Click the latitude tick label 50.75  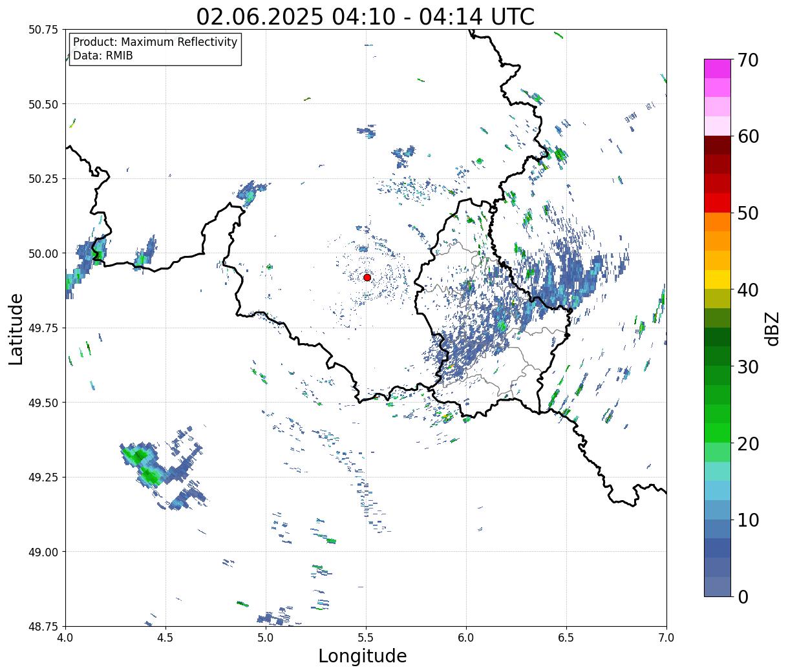pos(43,30)
